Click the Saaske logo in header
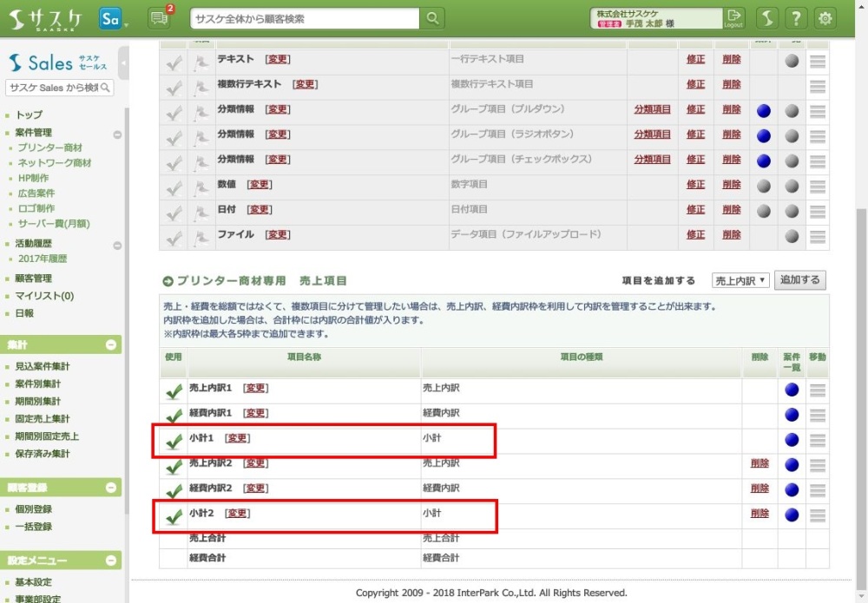 (x=45, y=19)
